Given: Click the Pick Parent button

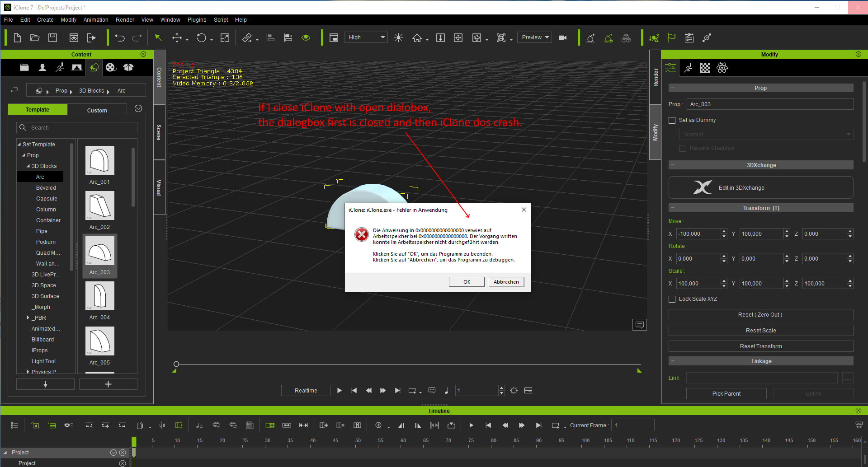Looking at the screenshot, I should 726,394.
